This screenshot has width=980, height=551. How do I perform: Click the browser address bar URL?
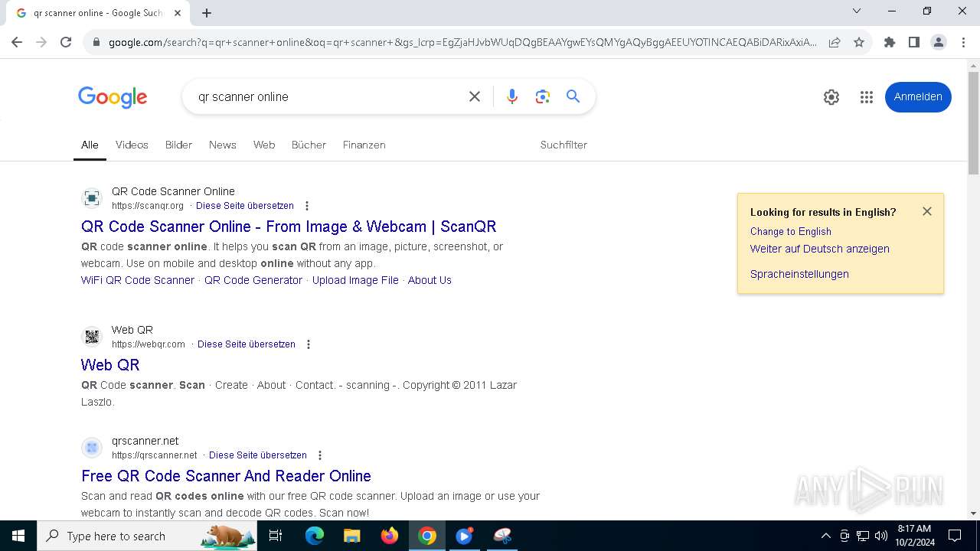(462, 42)
